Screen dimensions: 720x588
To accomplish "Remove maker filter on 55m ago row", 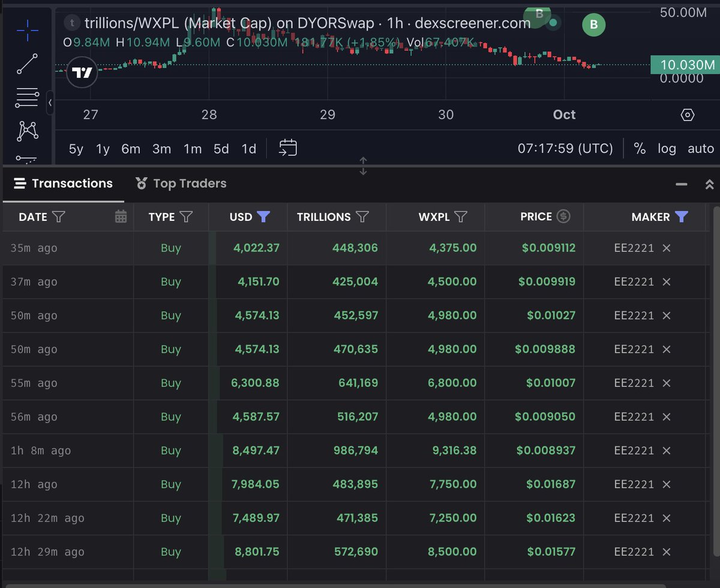I will tap(666, 383).
